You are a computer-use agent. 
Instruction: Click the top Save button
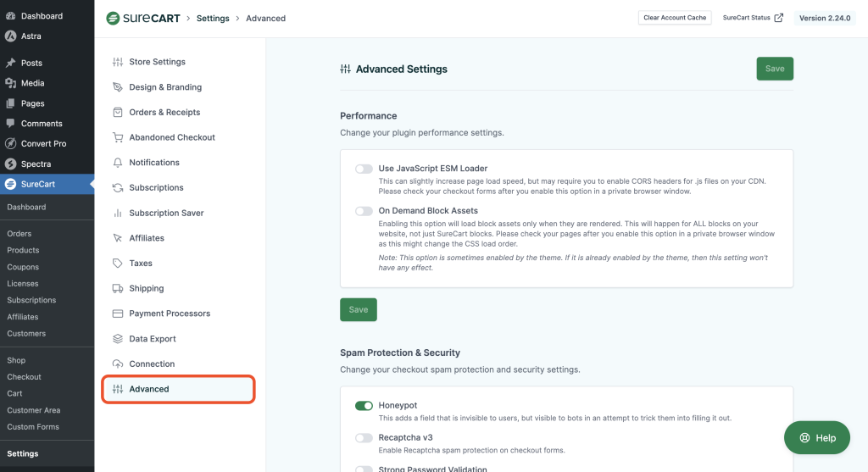775,69
